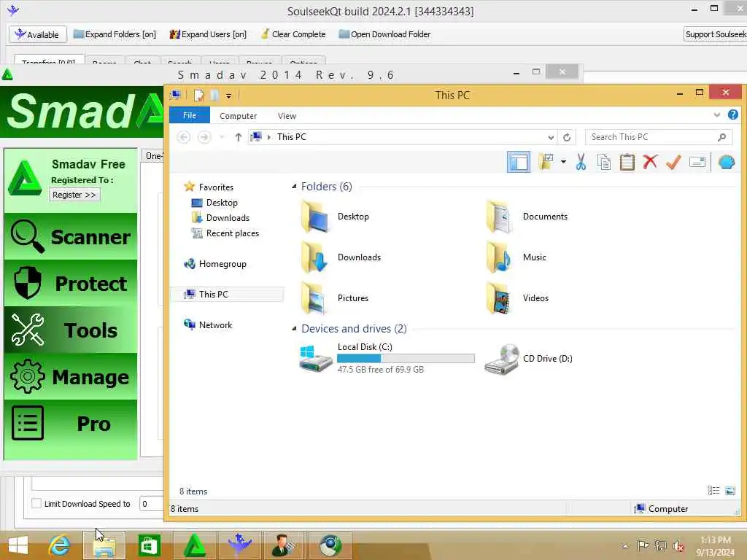
Task: Open Smadav Tools section
Action: 71,330
